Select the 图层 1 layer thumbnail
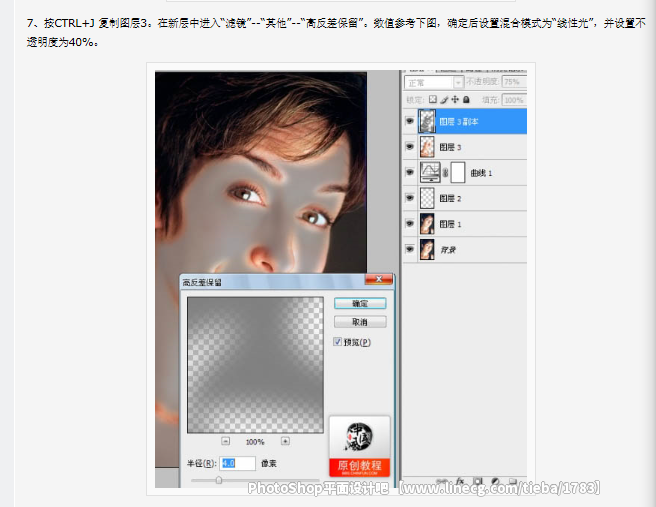656x507 pixels. (427, 224)
